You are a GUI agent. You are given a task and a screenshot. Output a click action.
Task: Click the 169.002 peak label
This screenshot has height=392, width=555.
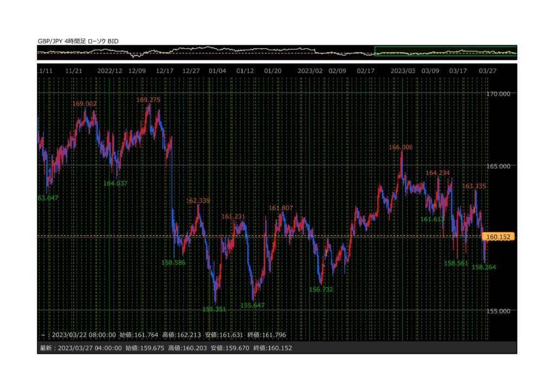84,103
